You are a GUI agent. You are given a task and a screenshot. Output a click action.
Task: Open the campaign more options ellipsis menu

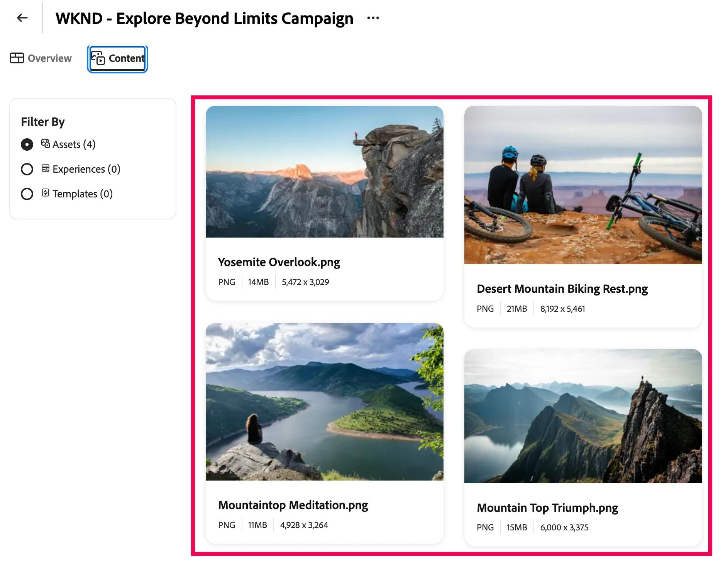click(x=373, y=18)
